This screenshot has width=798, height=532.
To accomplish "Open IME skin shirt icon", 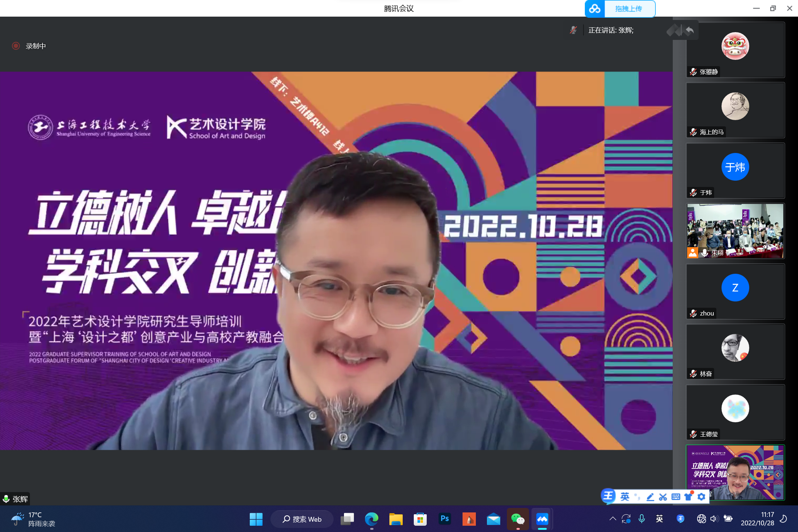I will click(688, 497).
